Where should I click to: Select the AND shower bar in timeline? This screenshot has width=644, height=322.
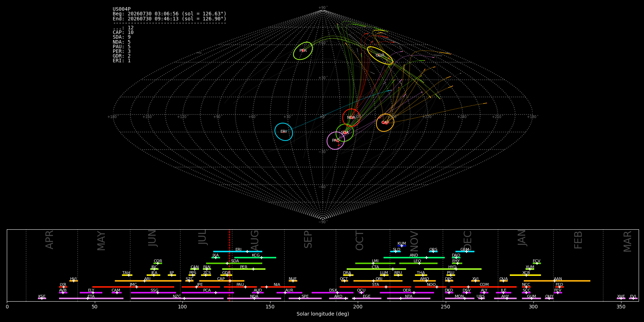[x=414, y=258]
